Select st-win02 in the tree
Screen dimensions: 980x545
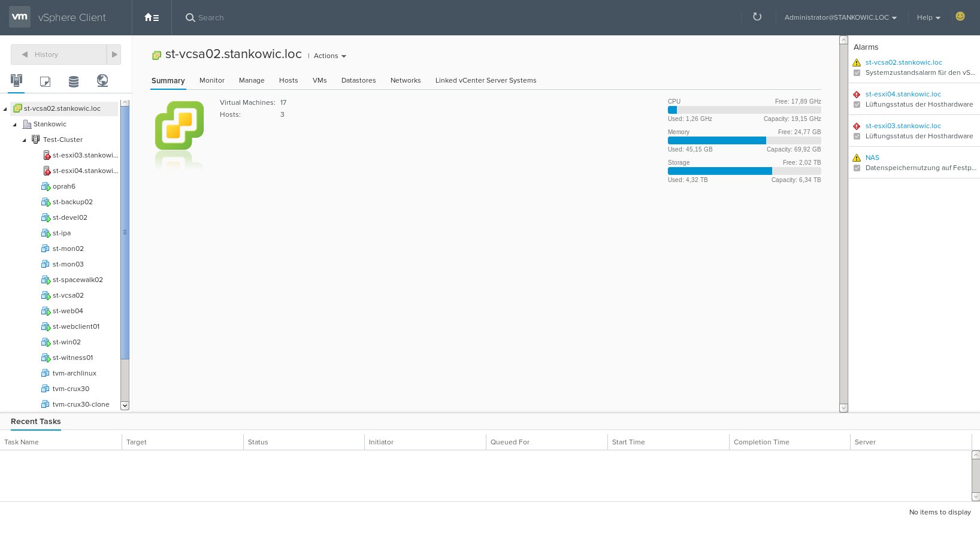pos(66,342)
